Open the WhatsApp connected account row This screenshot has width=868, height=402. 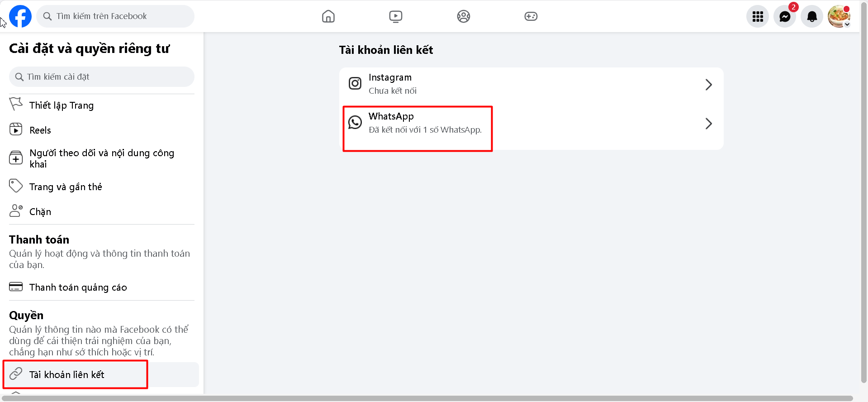click(531, 124)
